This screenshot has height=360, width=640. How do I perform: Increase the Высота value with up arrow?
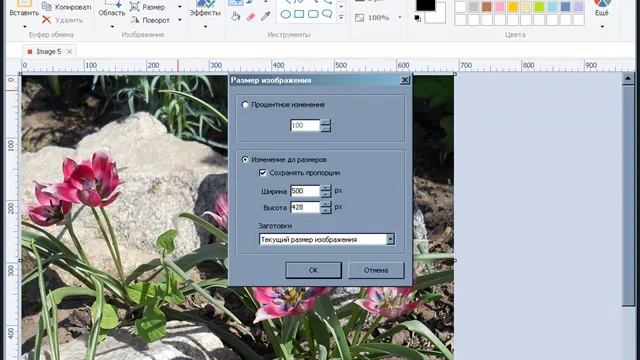(x=326, y=204)
